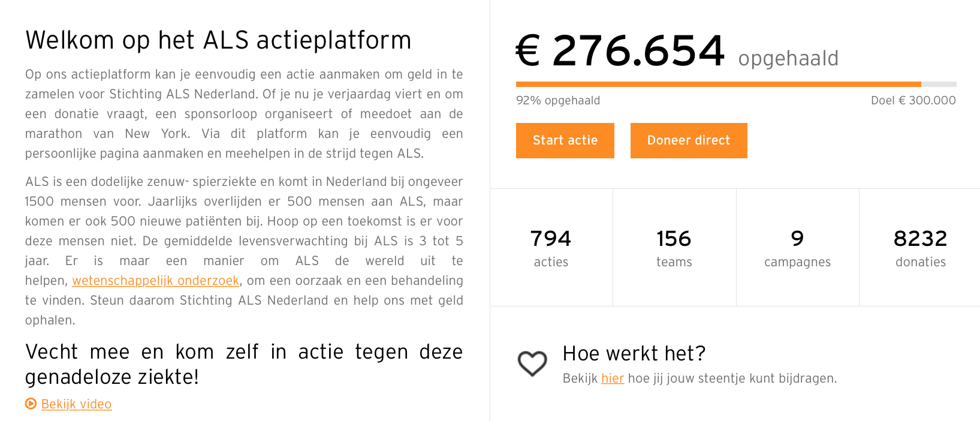The width and height of the screenshot is (980, 421).
Task: Click the play icon beside Bekijk video
Action: point(31,404)
